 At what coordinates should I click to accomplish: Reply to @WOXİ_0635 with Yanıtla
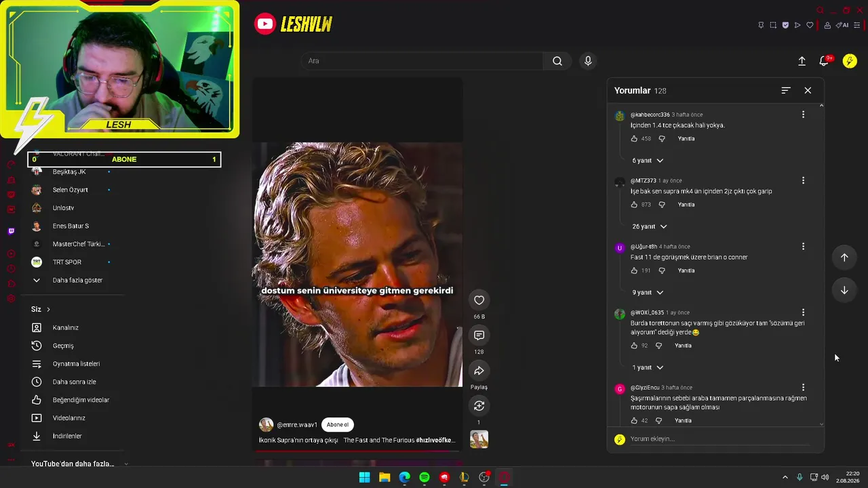coord(683,346)
